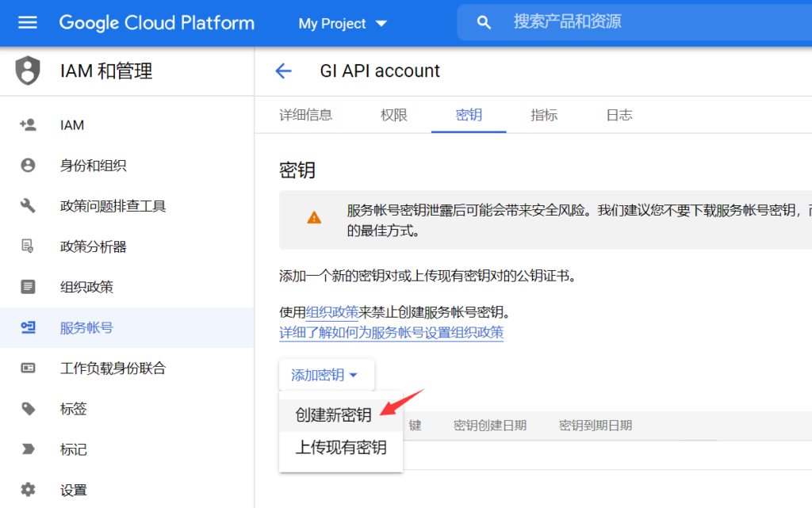Select 创建新密钥 from the dropdown menu
The width and height of the screenshot is (812, 508).
333,415
